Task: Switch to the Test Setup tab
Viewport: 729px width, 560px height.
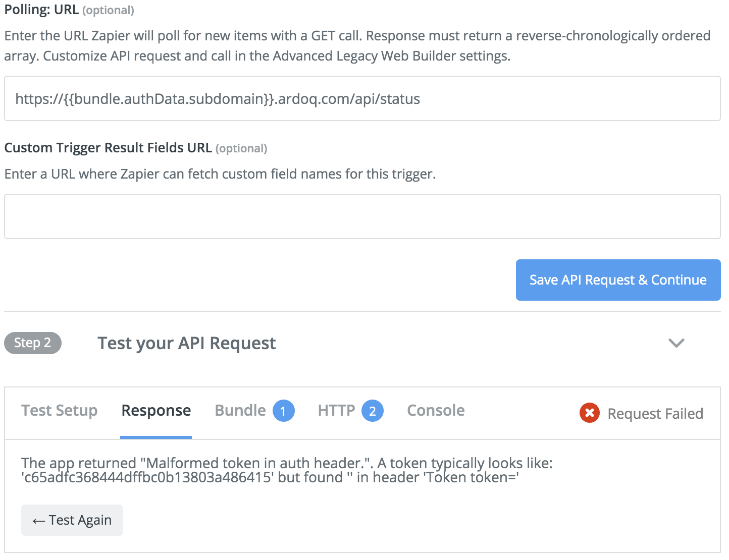Action: click(60, 411)
